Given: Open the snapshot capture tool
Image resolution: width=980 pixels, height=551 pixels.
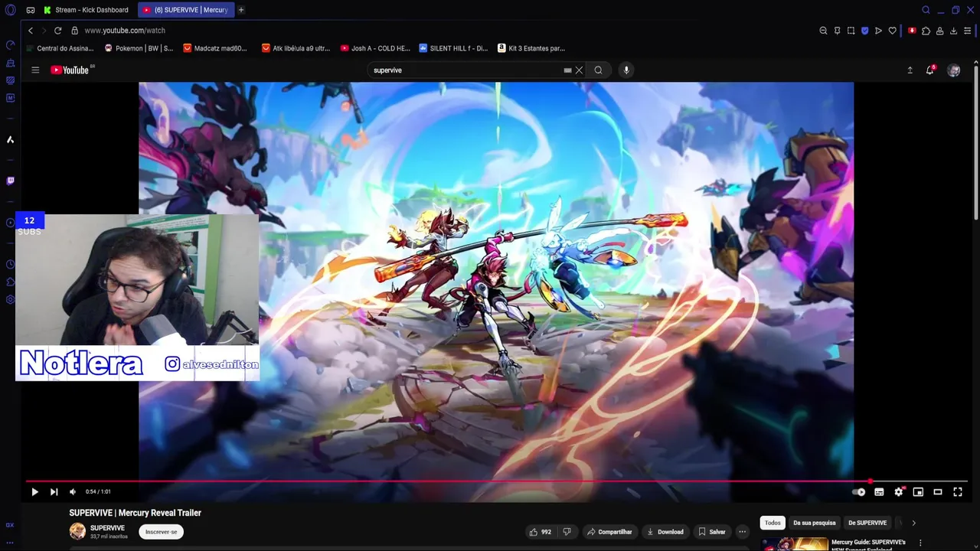Looking at the screenshot, I should coord(851,31).
